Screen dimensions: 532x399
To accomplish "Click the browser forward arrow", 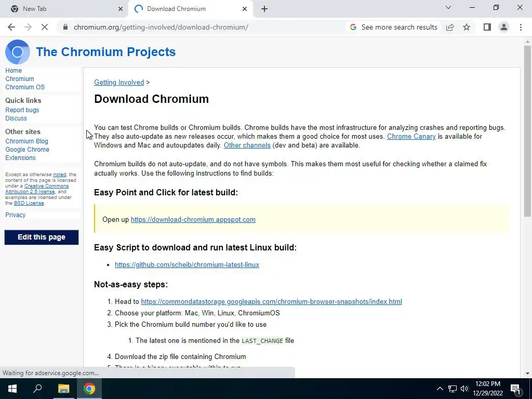I will (28, 27).
